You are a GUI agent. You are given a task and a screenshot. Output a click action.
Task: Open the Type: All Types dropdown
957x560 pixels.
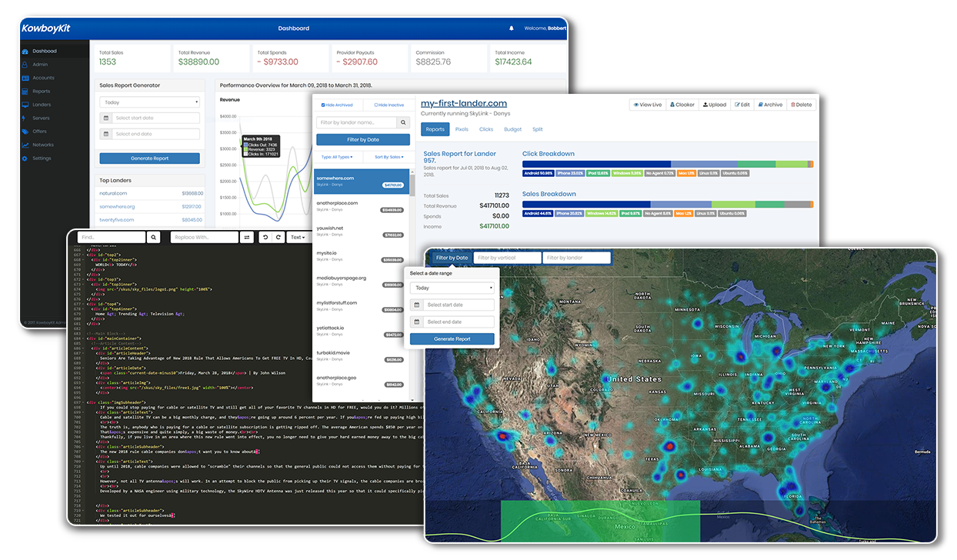336,157
